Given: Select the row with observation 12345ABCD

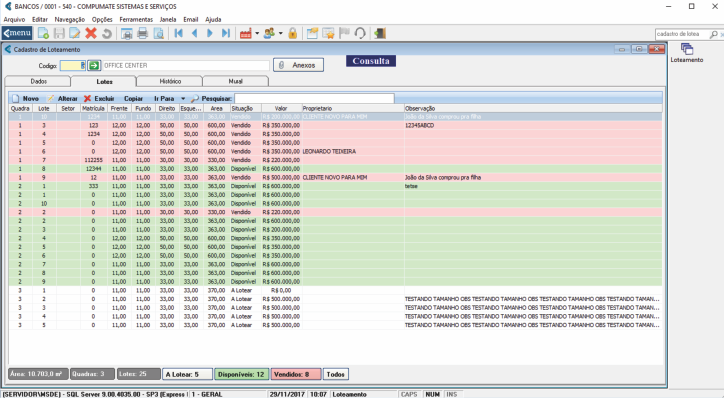Looking at the screenshot, I should pyautogui.click(x=335, y=125).
